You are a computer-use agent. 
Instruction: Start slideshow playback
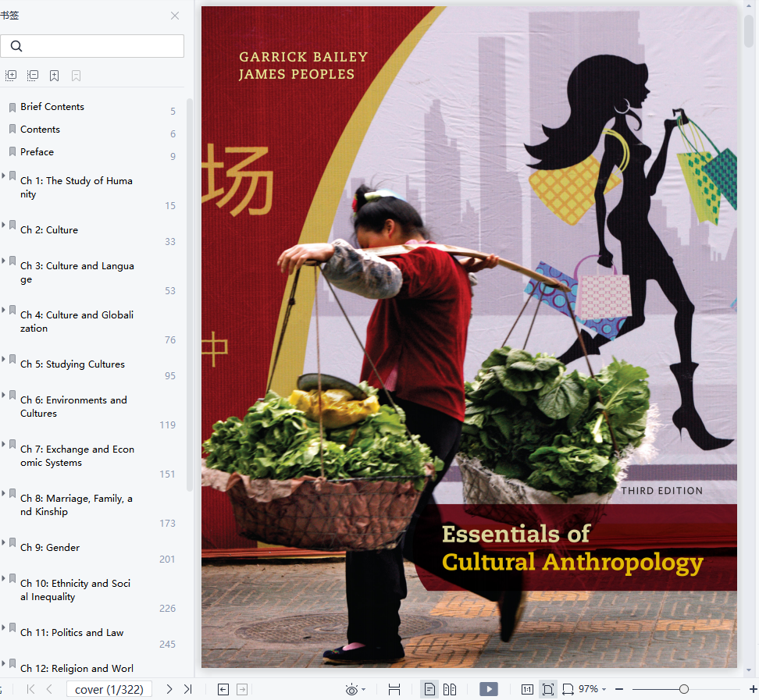pos(488,689)
